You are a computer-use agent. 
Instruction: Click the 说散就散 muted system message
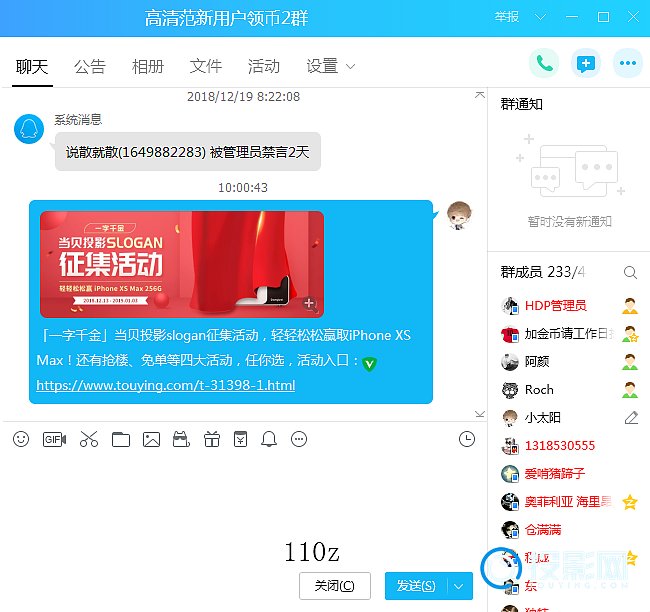tap(188, 152)
